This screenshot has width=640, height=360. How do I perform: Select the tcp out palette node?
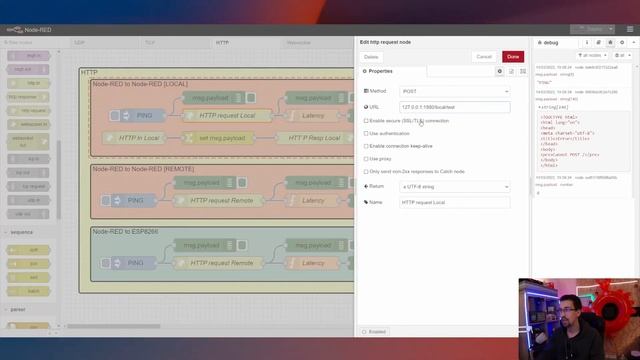click(x=29, y=173)
